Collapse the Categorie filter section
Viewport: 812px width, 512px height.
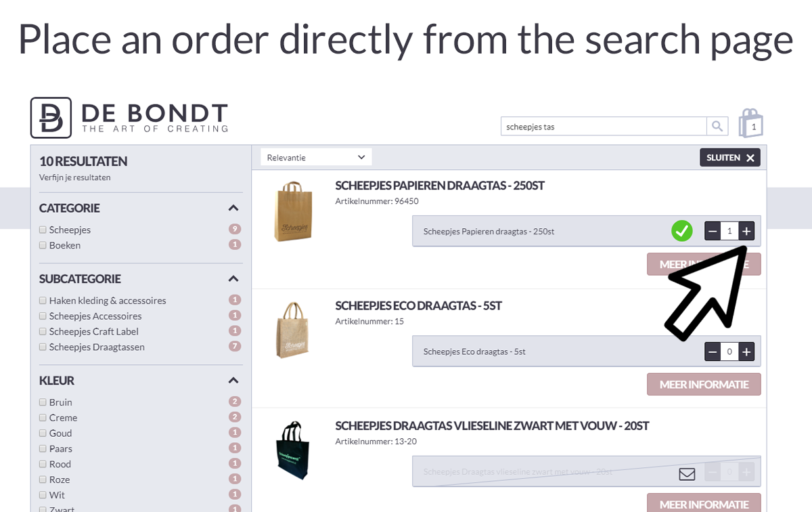pyautogui.click(x=233, y=208)
